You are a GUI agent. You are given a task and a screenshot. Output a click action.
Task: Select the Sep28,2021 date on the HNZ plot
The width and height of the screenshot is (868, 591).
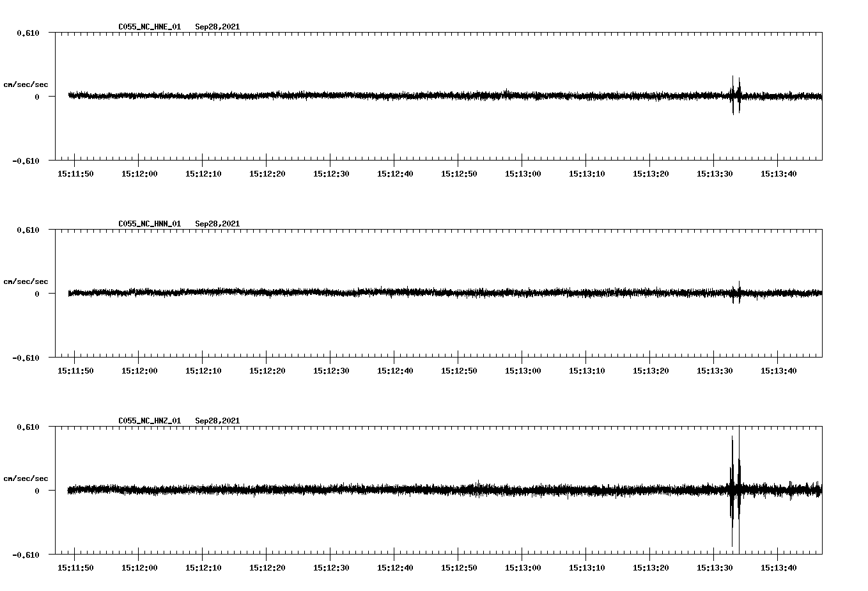(x=217, y=421)
